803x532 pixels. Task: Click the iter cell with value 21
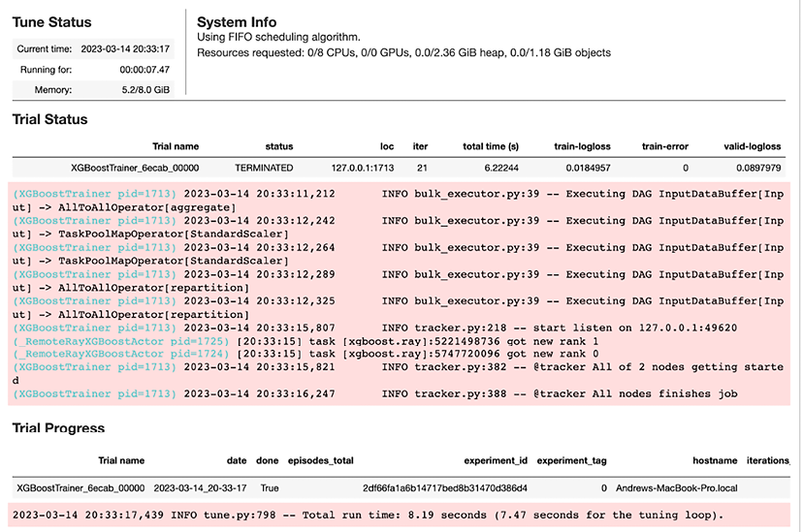coord(422,168)
